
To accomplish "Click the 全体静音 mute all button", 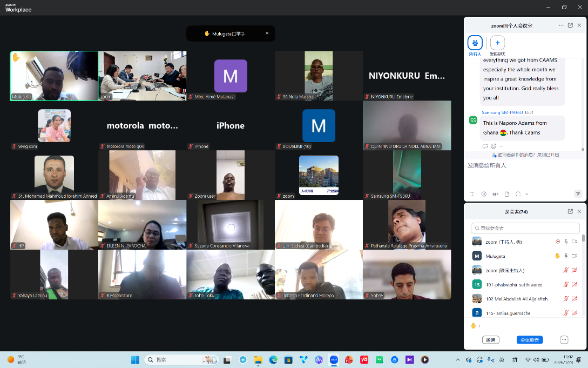I will tap(529, 340).
